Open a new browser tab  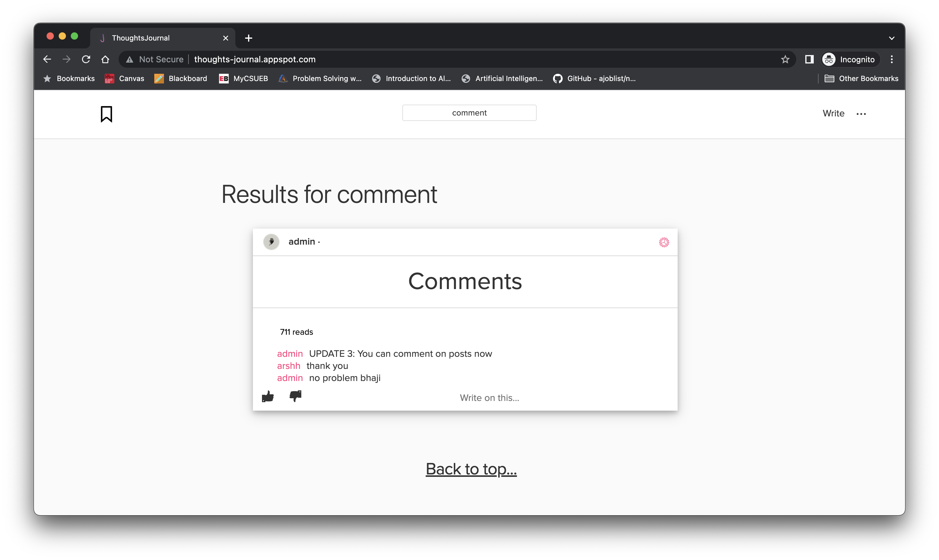tap(248, 38)
